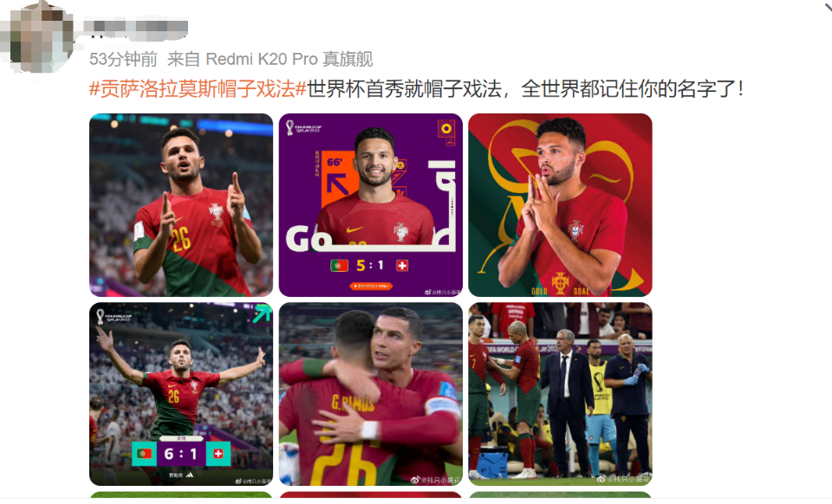Open the purple Goal graphic image

point(370,205)
